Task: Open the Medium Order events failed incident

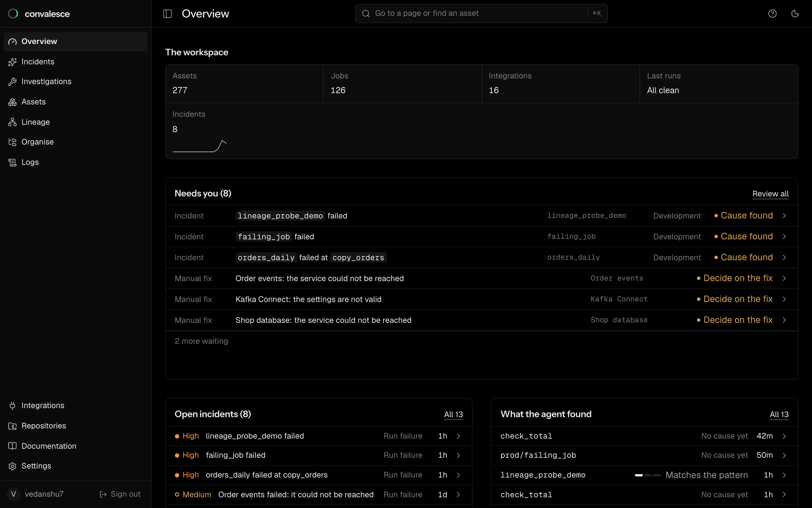Action: click(x=319, y=494)
